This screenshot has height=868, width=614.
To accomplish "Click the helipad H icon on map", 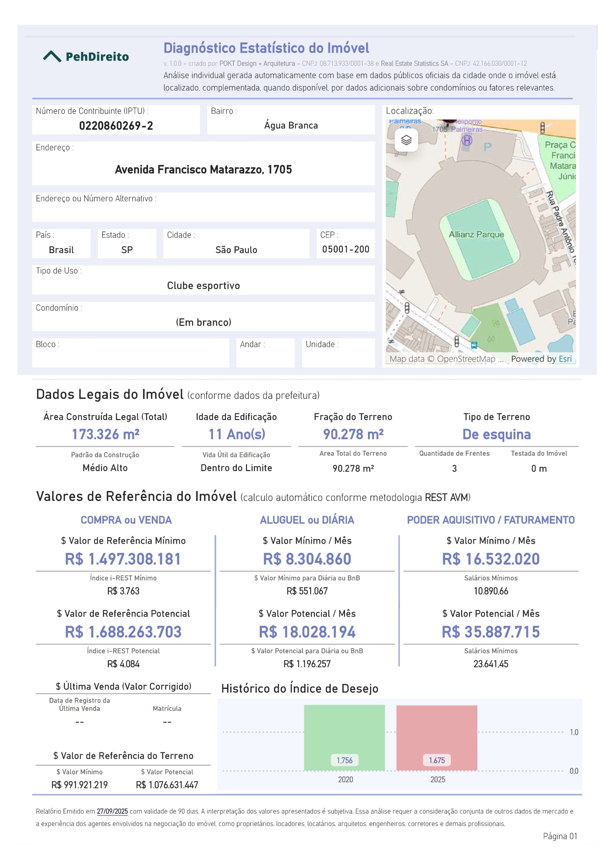I will click(467, 141).
